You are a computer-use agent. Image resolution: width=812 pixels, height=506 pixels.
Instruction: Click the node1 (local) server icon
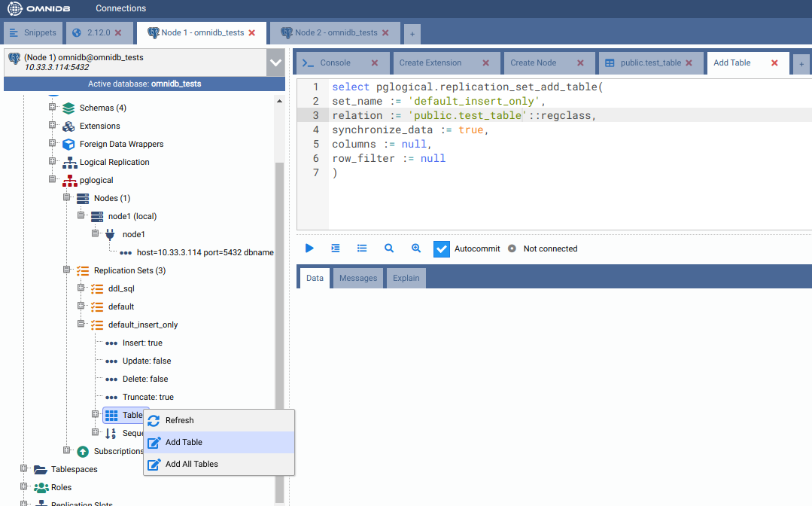pos(97,217)
